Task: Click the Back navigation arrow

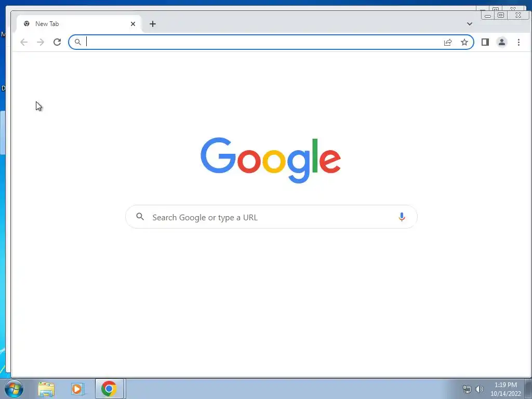Action: pyautogui.click(x=24, y=42)
